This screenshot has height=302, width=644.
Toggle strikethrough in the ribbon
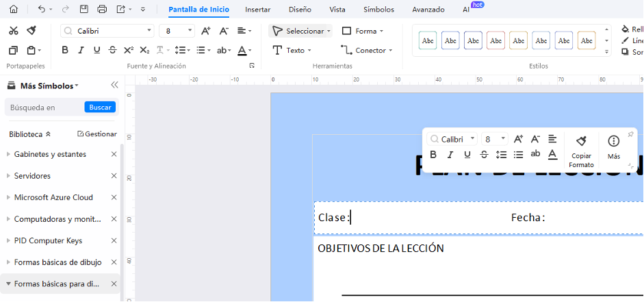click(x=112, y=50)
